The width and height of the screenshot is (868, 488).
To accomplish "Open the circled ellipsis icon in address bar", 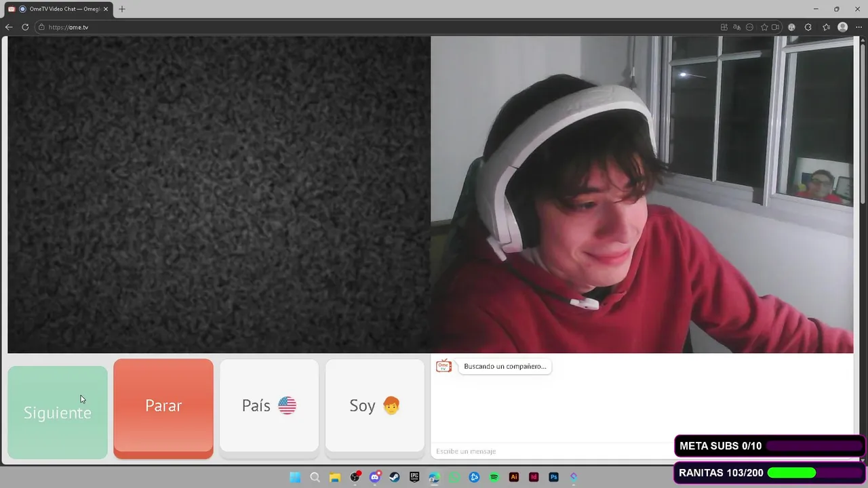I will coord(749,27).
